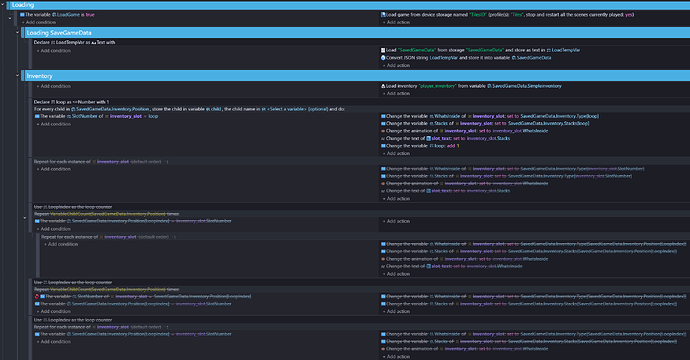This screenshot has width=690, height=360.
Task: Click variable icon of SlotNumber = loop condition
Action: tap(37, 116)
